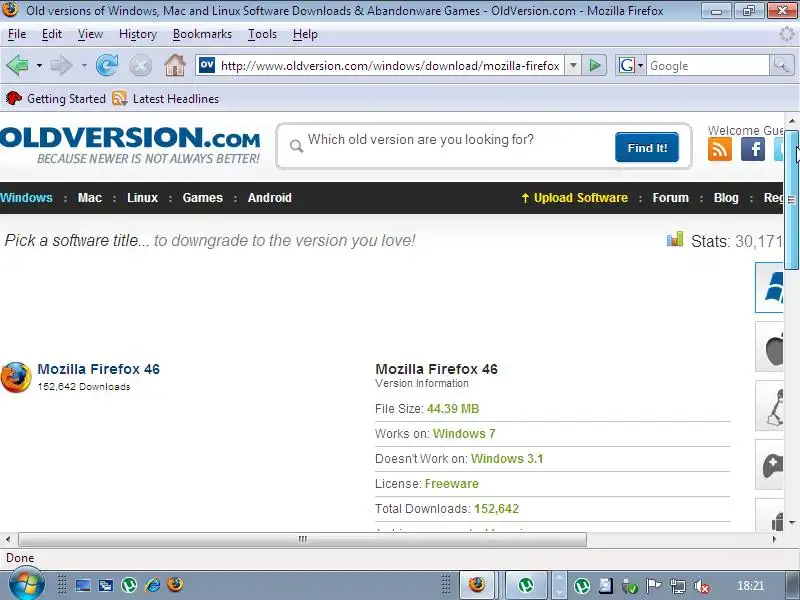Click into the URL address field
Screen dimensions: 800x600
(x=390, y=65)
